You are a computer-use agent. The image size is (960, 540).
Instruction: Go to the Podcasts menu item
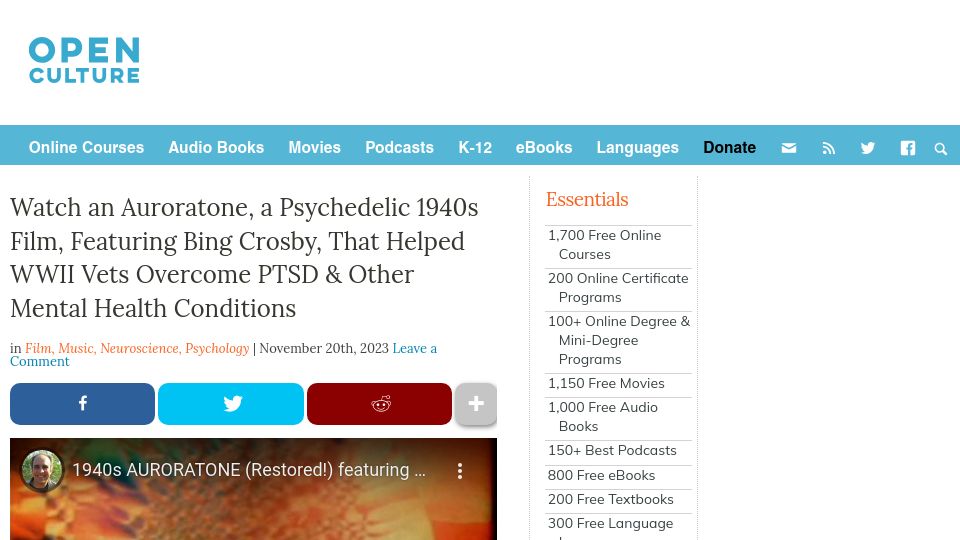[399, 148]
